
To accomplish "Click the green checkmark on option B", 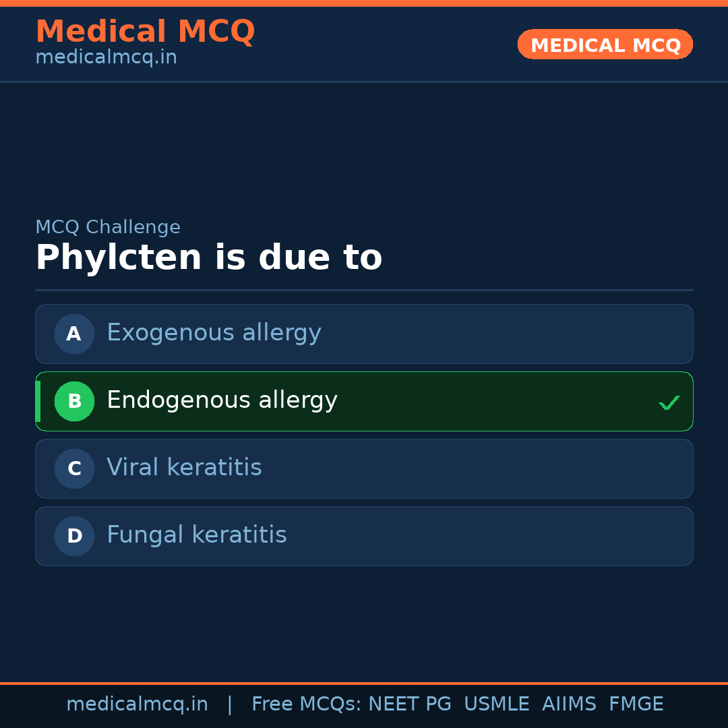I will [x=669, y=402].
